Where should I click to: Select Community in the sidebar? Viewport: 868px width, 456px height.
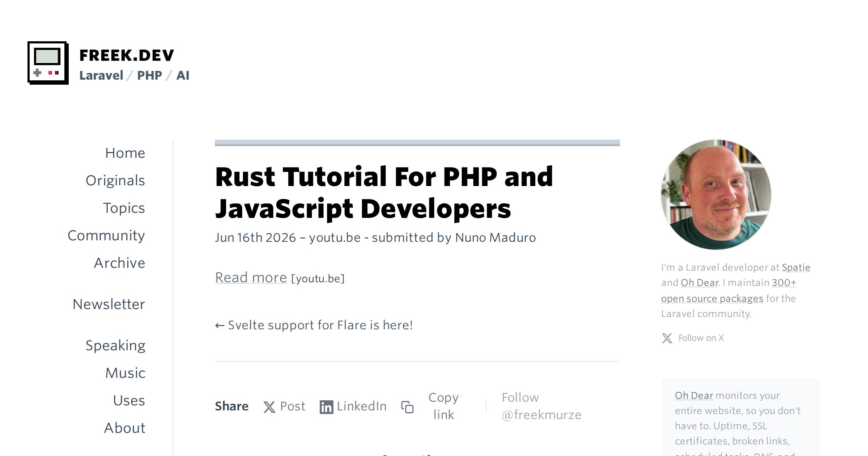pyautogui.click(x=106, y=236)
